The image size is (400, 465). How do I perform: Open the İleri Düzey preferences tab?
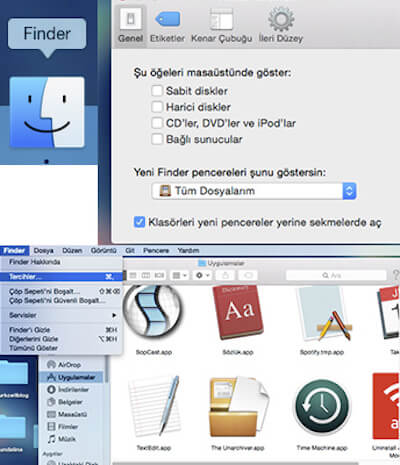[281, 25]
